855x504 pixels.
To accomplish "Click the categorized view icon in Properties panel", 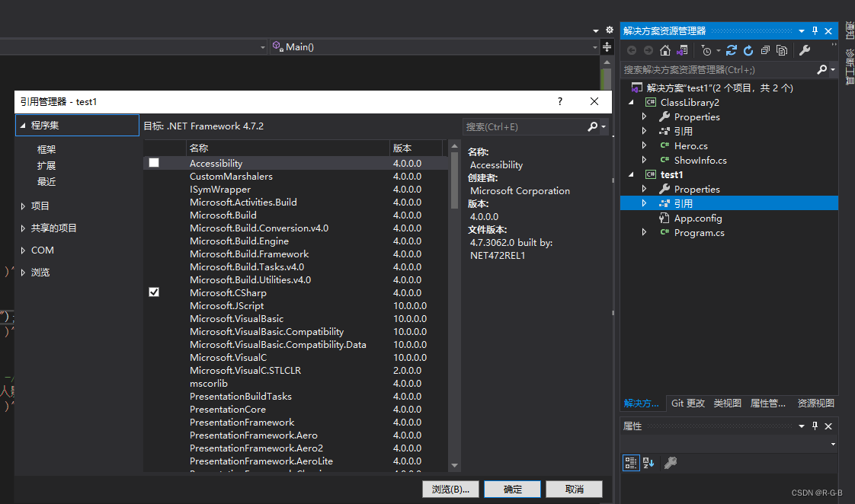I will 631,463.
